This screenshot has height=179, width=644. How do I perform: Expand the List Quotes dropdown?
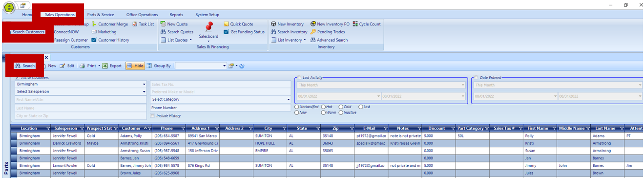191,40
